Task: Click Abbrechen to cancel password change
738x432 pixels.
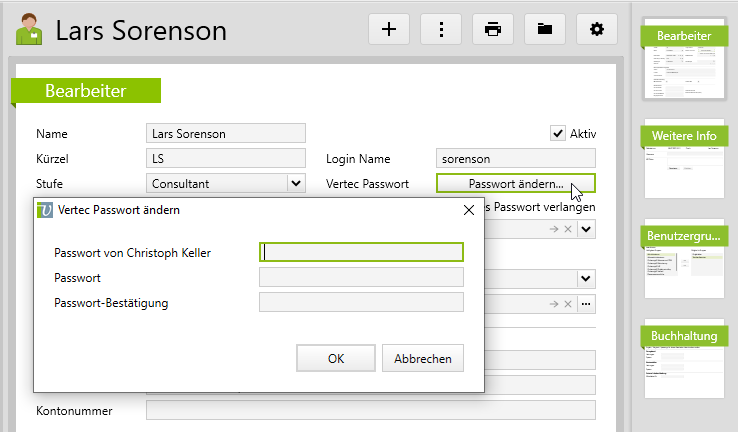Action: coord(422,358)
